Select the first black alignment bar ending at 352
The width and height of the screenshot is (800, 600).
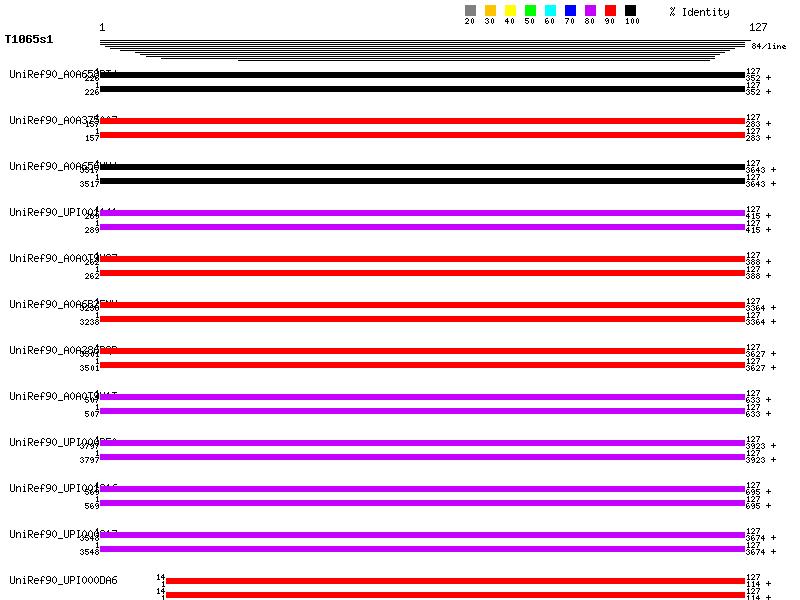coord(422,75)
